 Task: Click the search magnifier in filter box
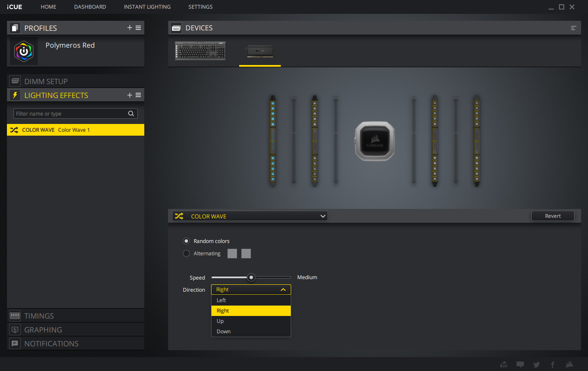[131, 114]
